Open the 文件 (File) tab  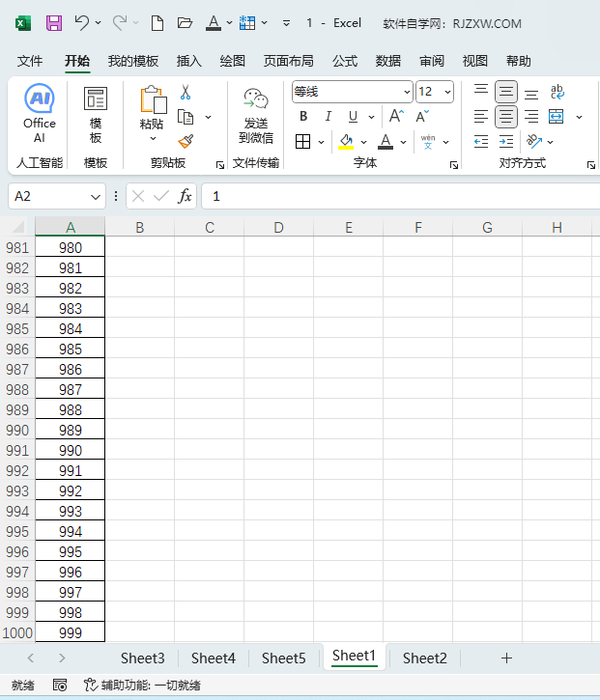(x=30, y=61)
